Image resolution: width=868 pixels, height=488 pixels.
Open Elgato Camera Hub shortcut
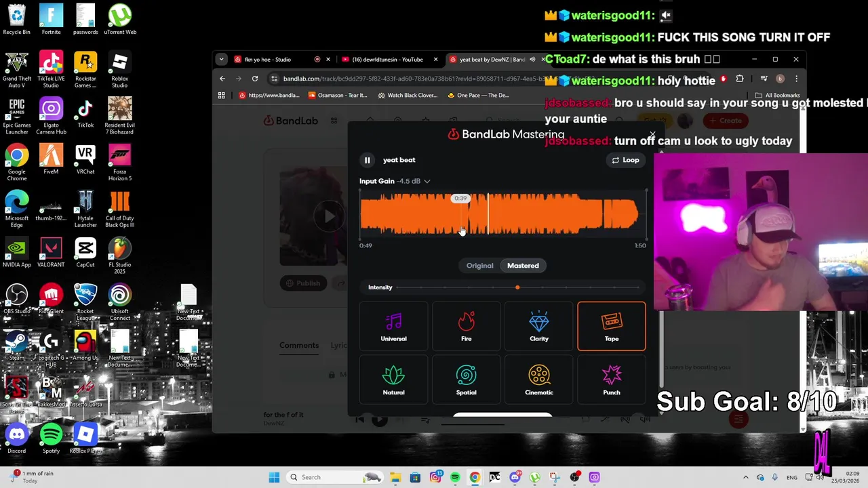coord(51,117)
